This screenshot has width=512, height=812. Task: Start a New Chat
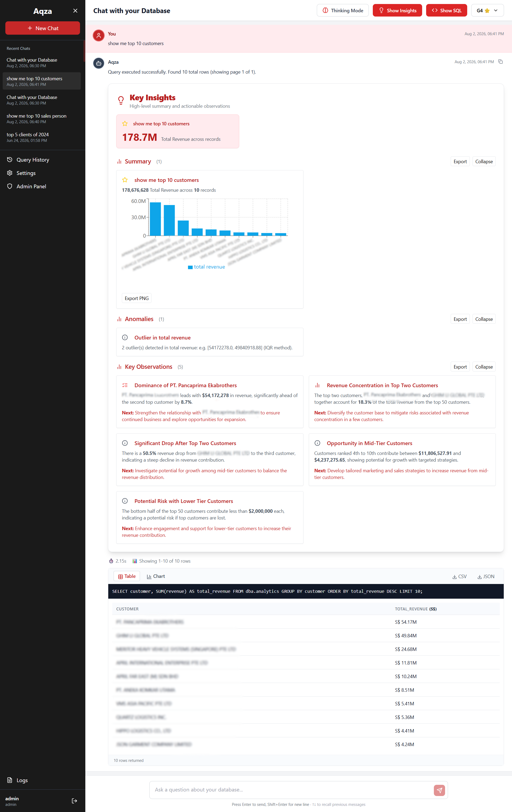pyautogui.click(x=42, y=28)
